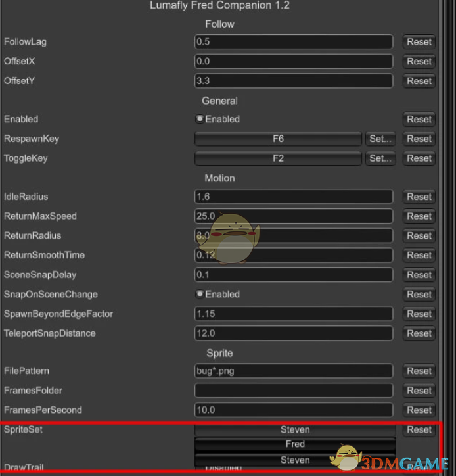Reset the General Enabled setting
Screen dimensions: 456x476
[x=419, y=119]
